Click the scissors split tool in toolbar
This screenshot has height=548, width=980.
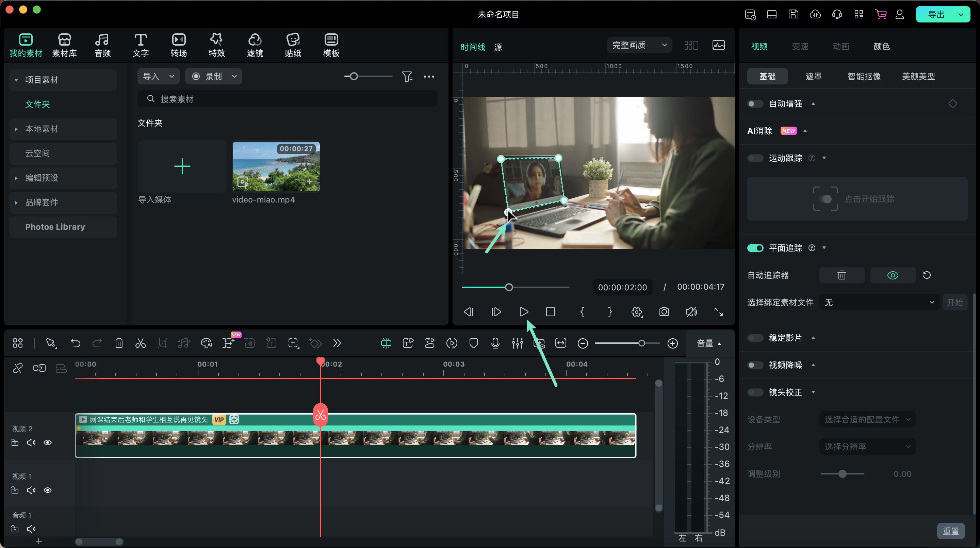pos(141,343)
